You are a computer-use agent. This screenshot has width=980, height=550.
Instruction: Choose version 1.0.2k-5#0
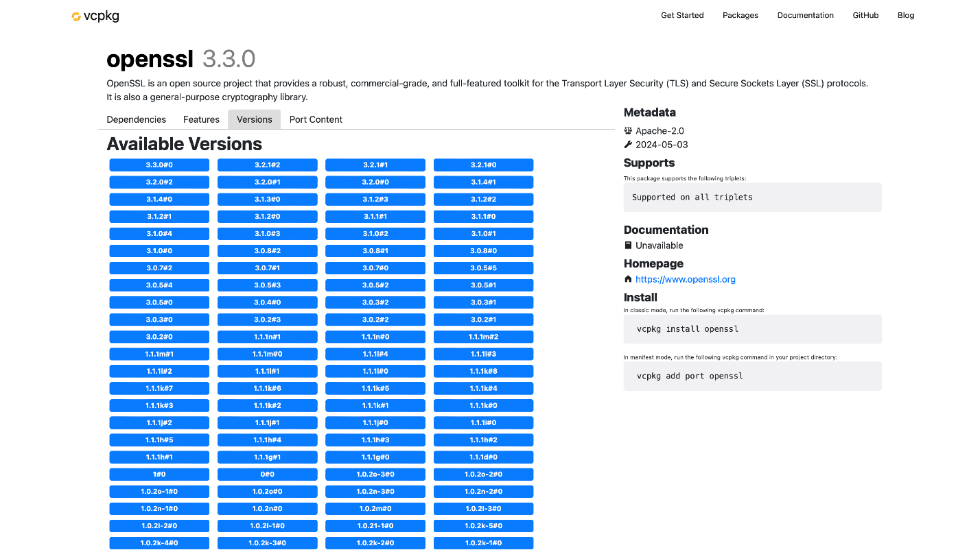[483, 526]
